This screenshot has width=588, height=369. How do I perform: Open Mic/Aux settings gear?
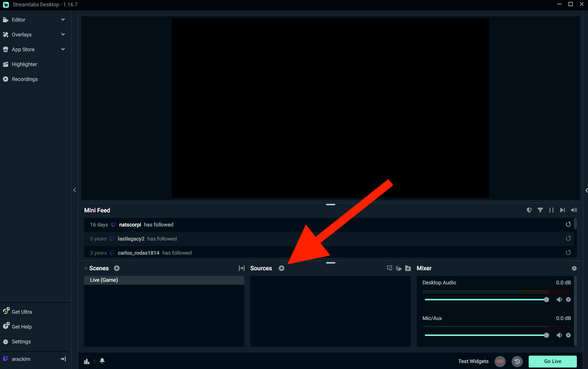point(568,335)
